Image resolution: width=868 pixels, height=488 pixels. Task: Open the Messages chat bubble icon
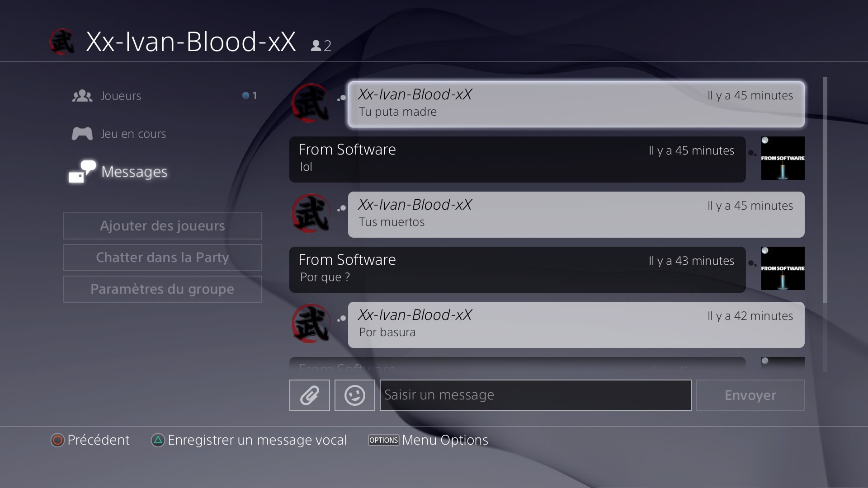[82, 171]
